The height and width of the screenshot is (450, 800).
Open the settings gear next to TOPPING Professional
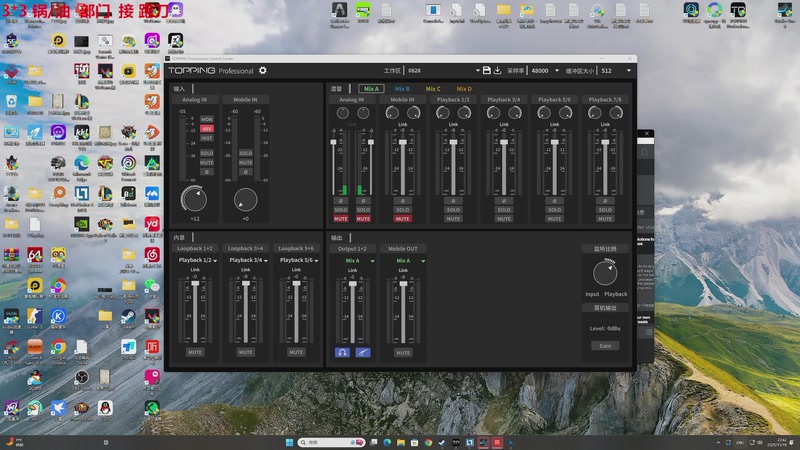point(263,71)
